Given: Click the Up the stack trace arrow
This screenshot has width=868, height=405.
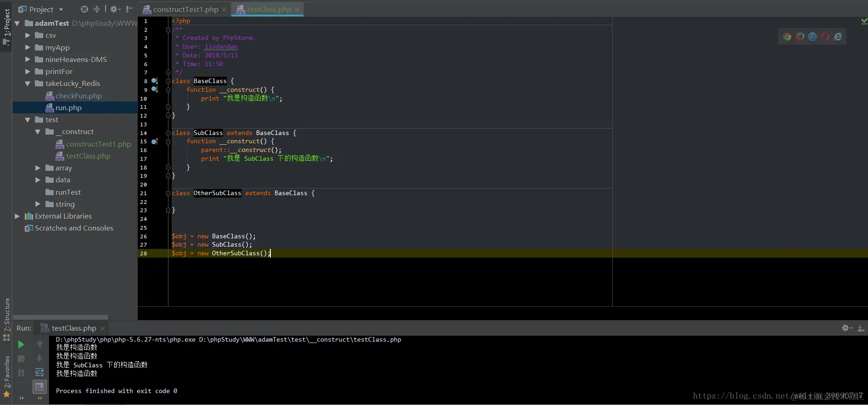Looking at the screenshot, I should [x=40, y=344].
